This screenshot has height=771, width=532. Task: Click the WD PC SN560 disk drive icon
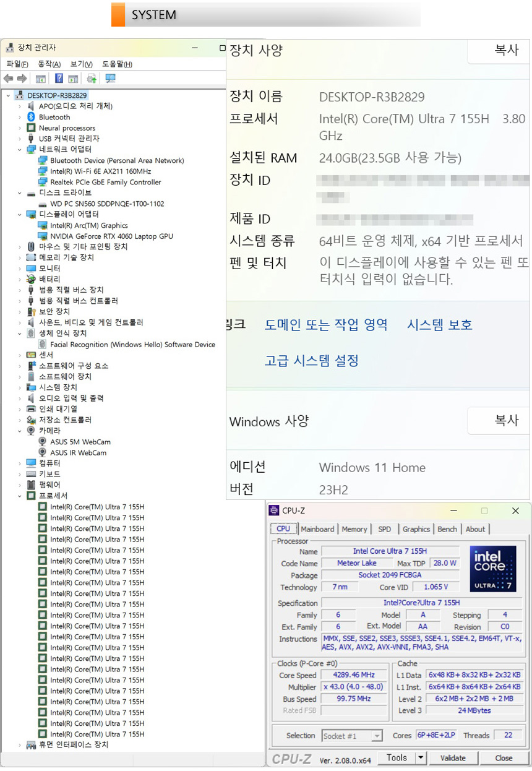pyautogui.click(x=43, y=204)
